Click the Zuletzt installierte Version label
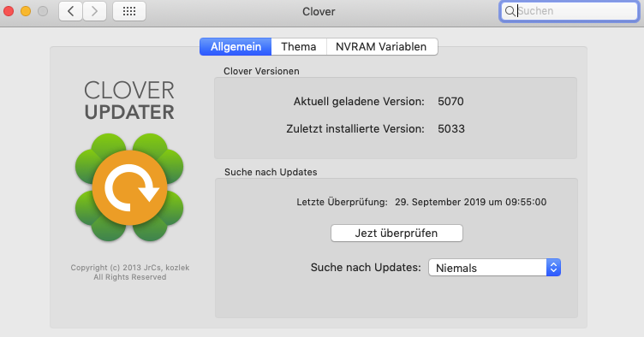The width and height of the screenshot is (644, 337). tap(355, 129)
